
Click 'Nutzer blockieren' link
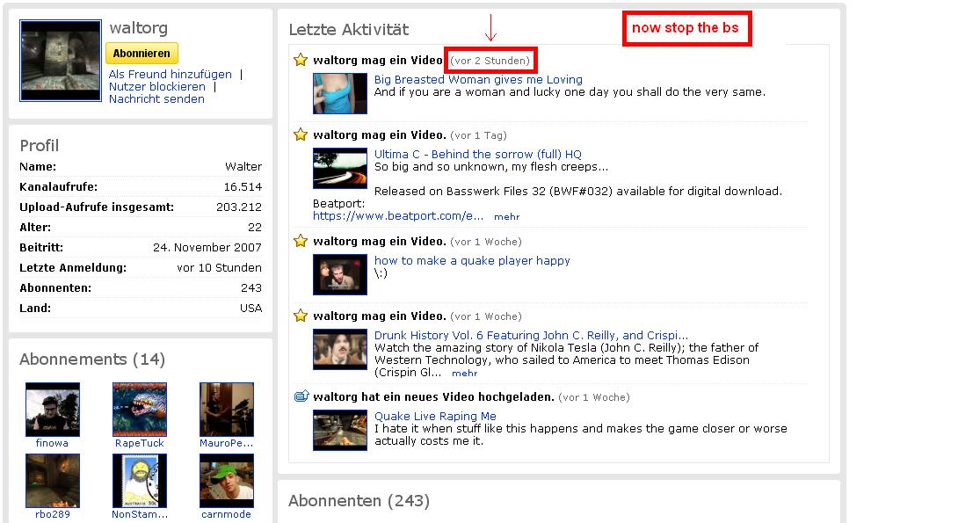coord(157,87)
